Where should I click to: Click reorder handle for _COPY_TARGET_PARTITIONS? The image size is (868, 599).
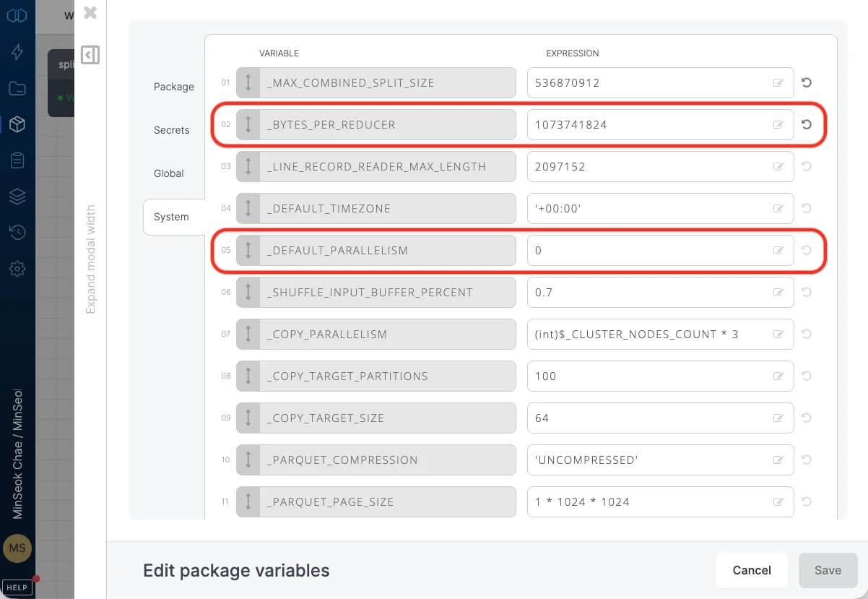click(248, 376)
